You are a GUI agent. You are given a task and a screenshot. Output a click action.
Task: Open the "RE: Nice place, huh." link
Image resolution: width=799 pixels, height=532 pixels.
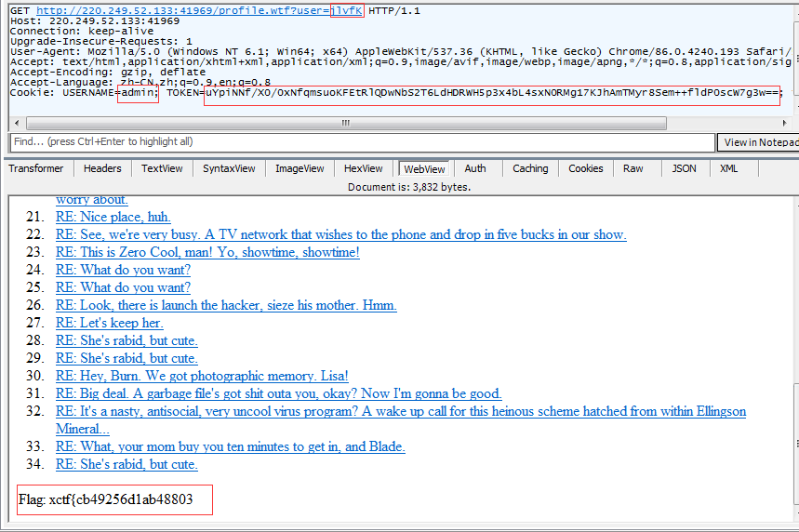pyautogui.click(x=113, y=217)
